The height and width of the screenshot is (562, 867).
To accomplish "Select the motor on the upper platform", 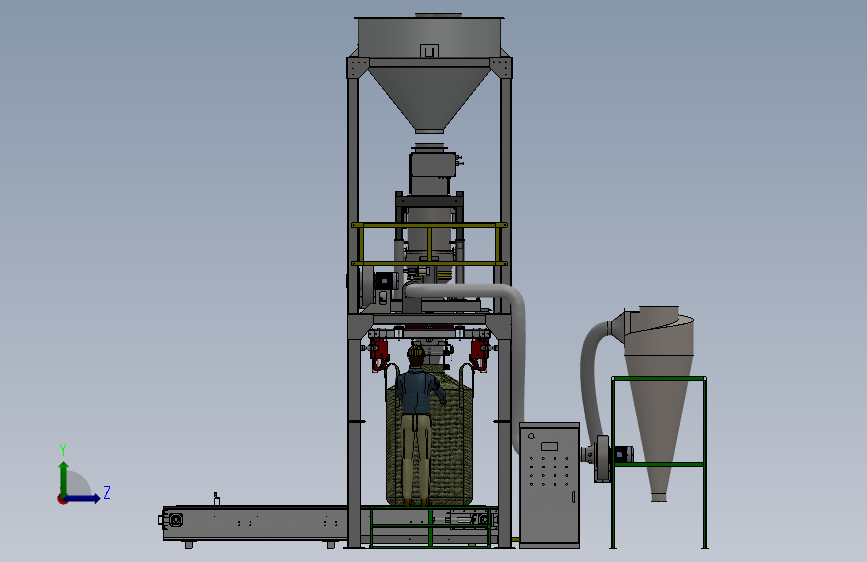I will [385, 281].
